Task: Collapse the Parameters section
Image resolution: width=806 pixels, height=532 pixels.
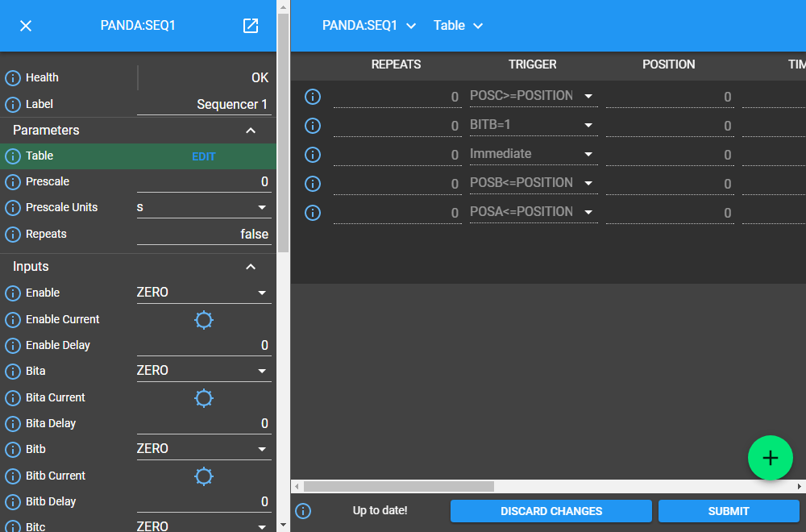Action: (x=251, y=131)
